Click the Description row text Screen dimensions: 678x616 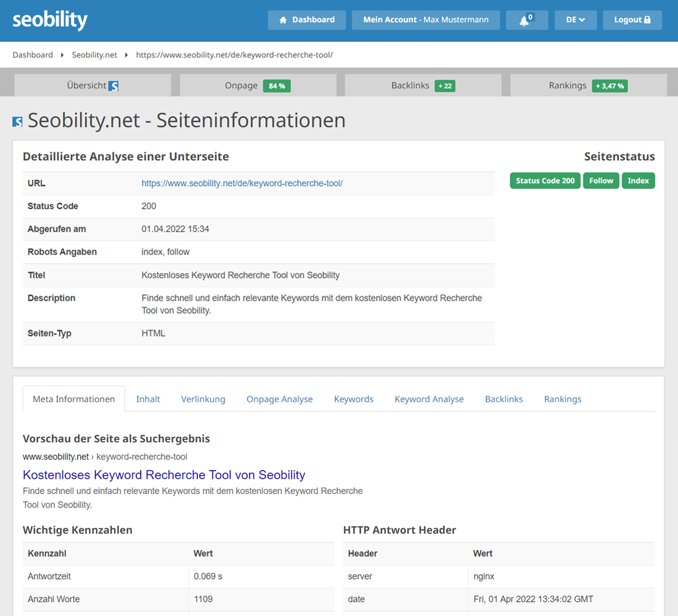coord(311,304)
